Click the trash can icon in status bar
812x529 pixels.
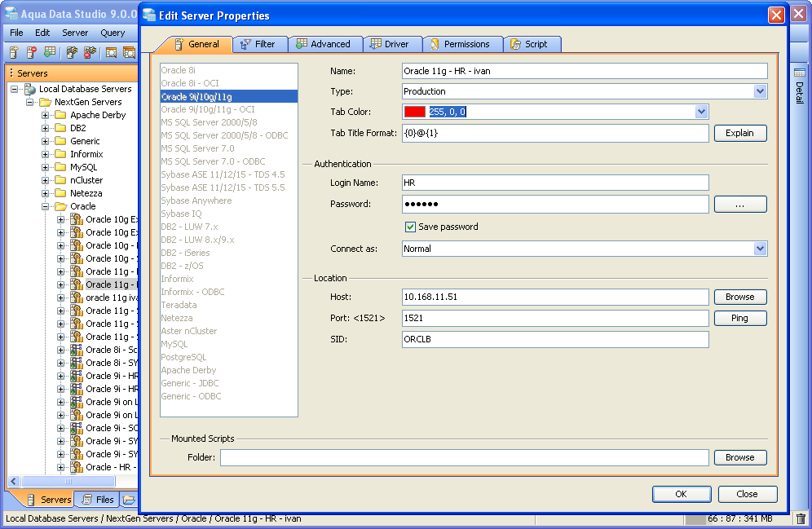click(801, 518)
